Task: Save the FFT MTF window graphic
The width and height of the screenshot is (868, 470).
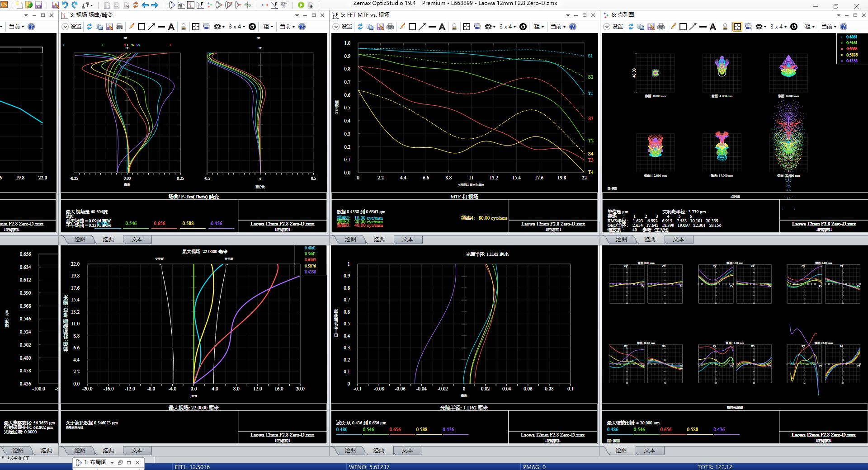Action: [380, 27]
